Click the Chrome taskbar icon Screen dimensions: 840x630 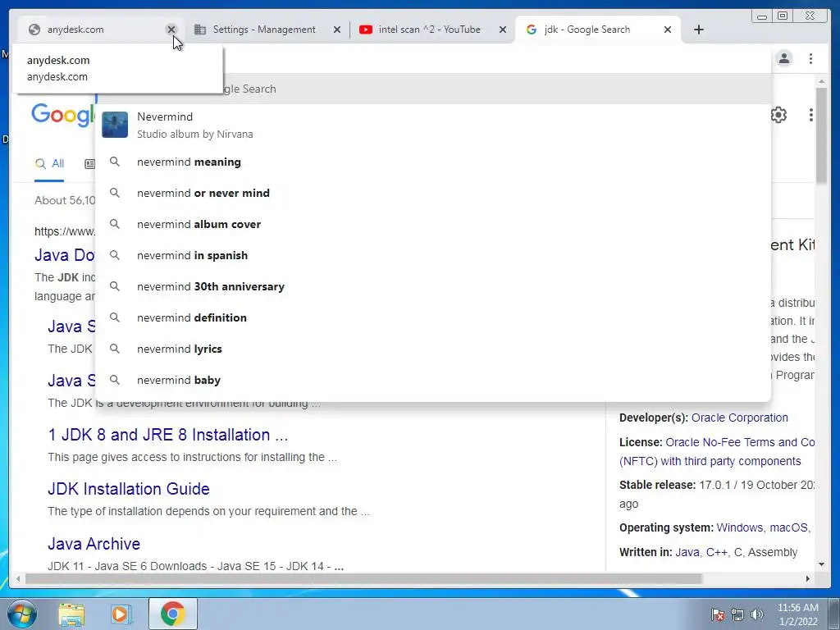click(x=172, y=614)
